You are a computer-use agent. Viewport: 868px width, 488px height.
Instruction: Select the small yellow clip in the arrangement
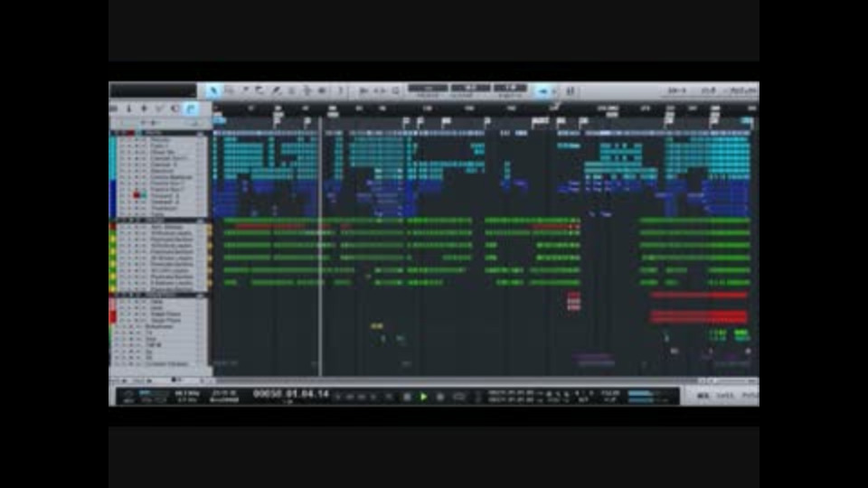coord(376,326)
